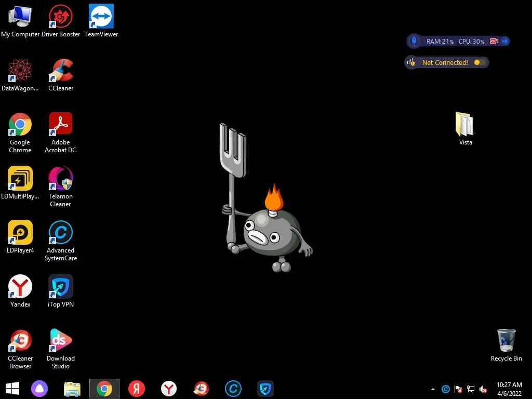Viewport: 532px width, 399px height.
Task: Switch to Google Chrome in the taskbar
Action: pyautogui.click(x=104, y=389)
